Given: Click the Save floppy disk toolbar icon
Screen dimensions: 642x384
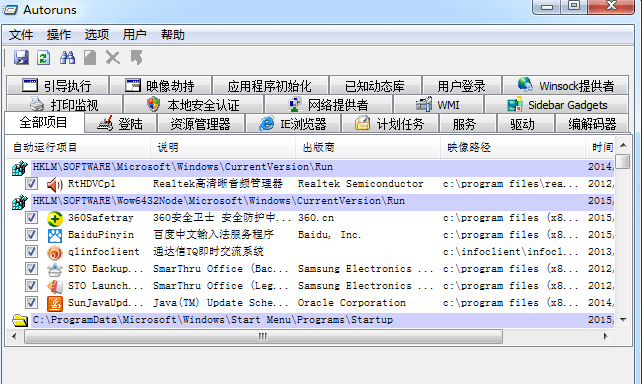Looking at the screenshot, I should point(21,58).
